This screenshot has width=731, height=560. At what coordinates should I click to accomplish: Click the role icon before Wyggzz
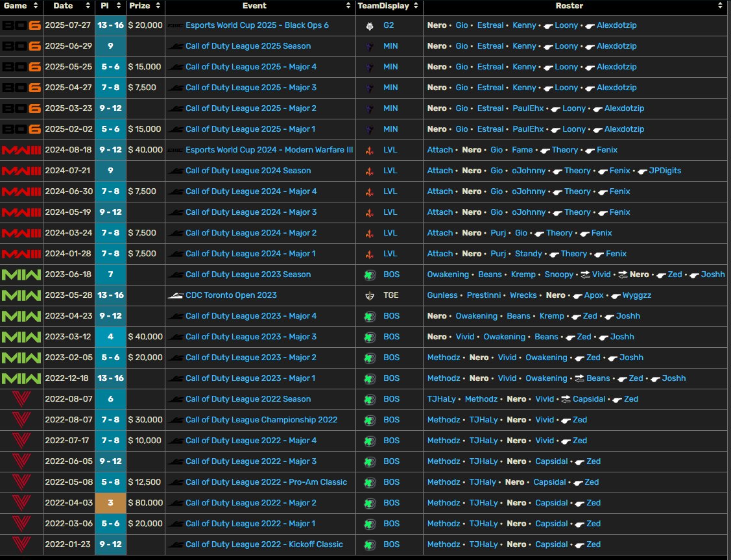pos(616,296)
